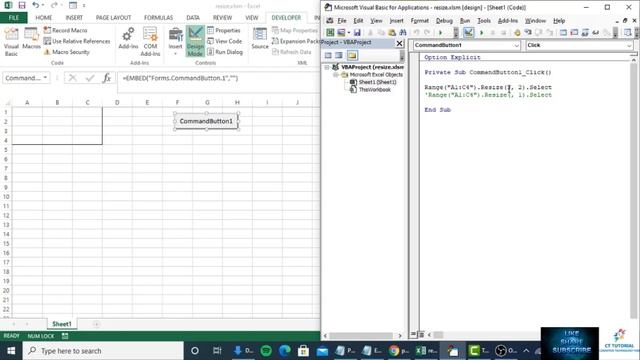Click the Find binoculars icon in VBA toolbar

click(403, 32)
